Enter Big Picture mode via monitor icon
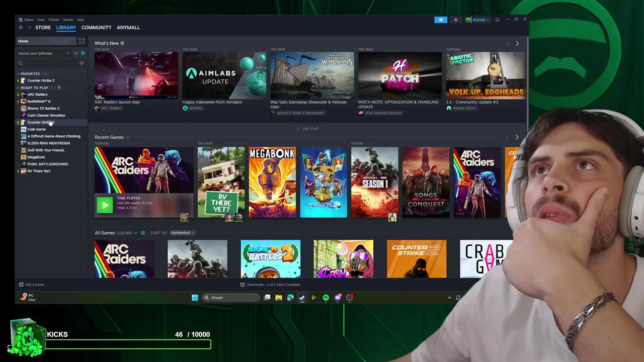Image resolution: width=644 pixels, height=362 pixels. (497, 20)
